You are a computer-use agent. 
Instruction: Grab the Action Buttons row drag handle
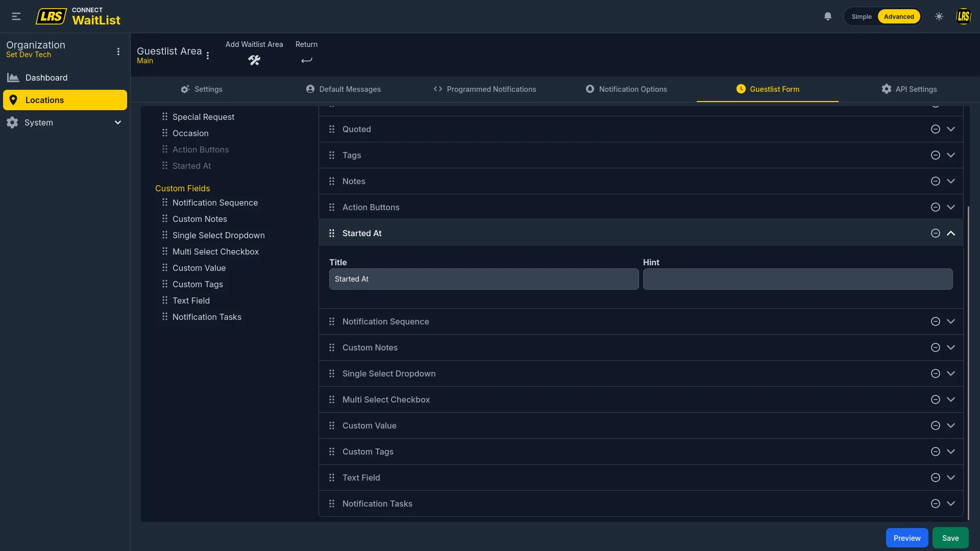coord(332,207)
